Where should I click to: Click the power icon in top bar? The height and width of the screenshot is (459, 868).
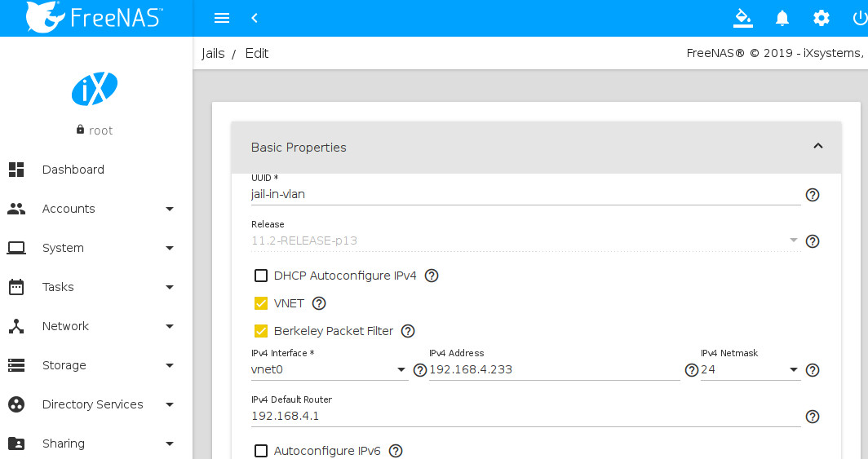[x=860, y=18]
